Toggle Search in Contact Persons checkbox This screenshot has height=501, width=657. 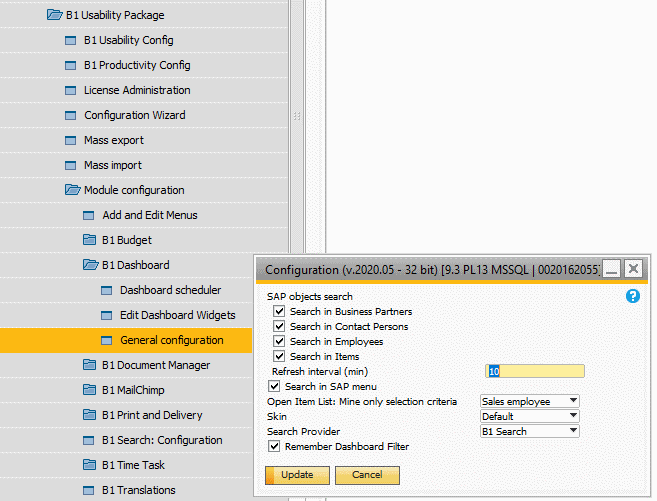pyautogui.click(x=279, y=326)
